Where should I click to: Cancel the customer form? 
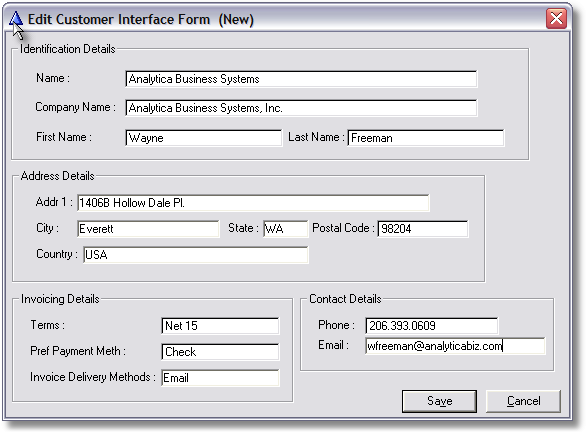click(x=523, y=401)
